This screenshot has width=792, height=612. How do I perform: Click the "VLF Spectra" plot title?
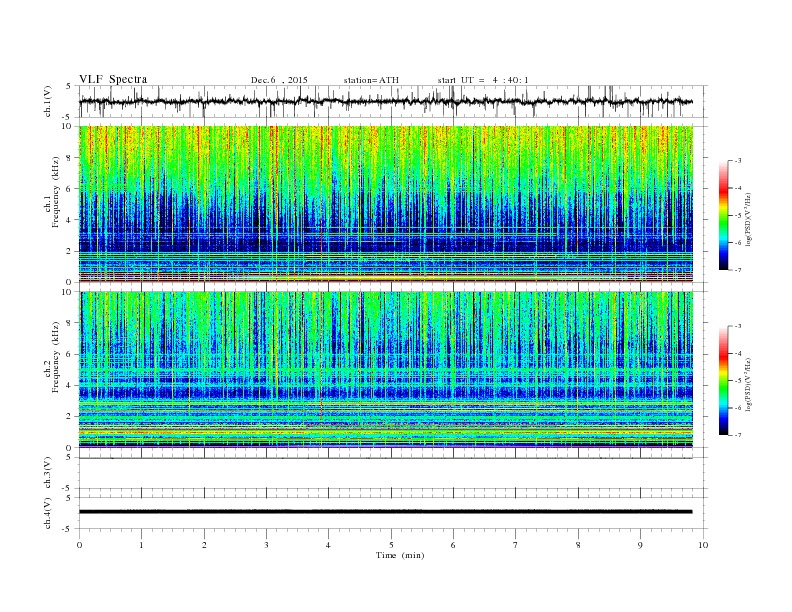(x=113, y=79)
